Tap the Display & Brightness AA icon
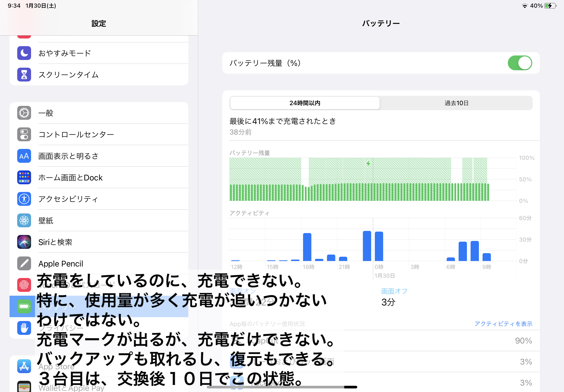The height and width of the screenshot is (392, 564). click(24, 156)
